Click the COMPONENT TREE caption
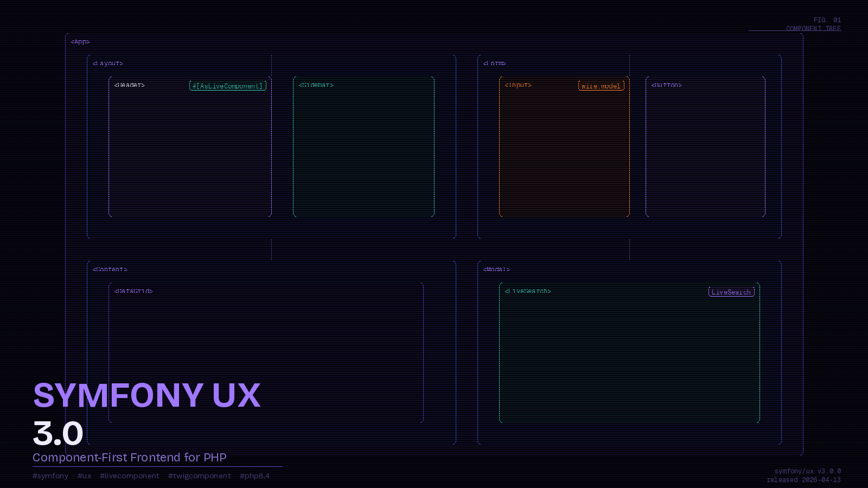Viewport: 868px width, 488px height. [813, 29]
